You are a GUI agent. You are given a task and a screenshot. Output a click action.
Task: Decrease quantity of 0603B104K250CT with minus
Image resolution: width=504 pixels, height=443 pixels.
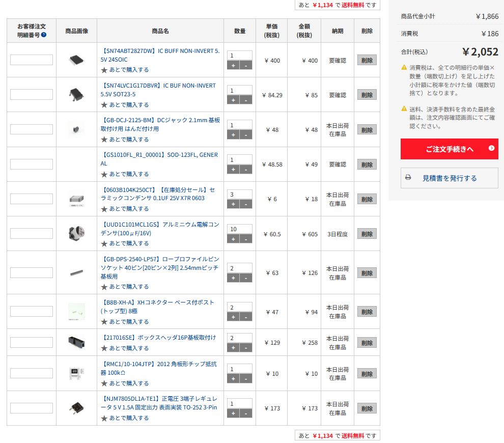coord(246,204)
